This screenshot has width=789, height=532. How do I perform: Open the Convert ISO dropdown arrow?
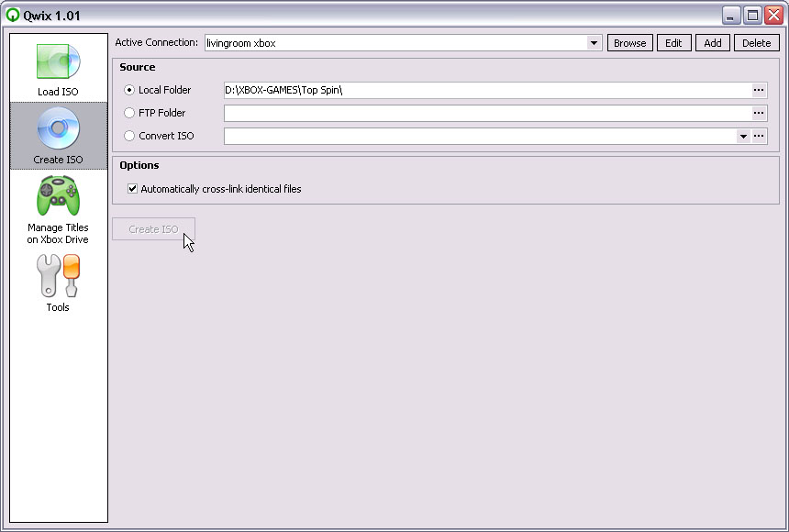click(743, 136)
